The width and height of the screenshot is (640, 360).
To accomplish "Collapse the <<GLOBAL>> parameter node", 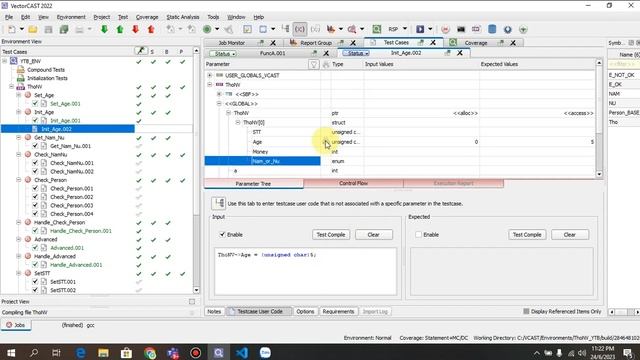I will click(x=219, y=104).
